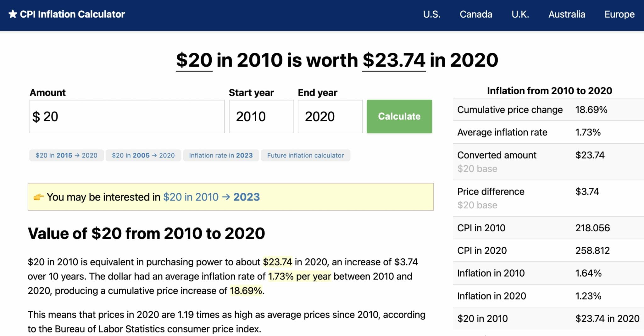Click the Converted amount value $23.74

click(x=590, y=155)
